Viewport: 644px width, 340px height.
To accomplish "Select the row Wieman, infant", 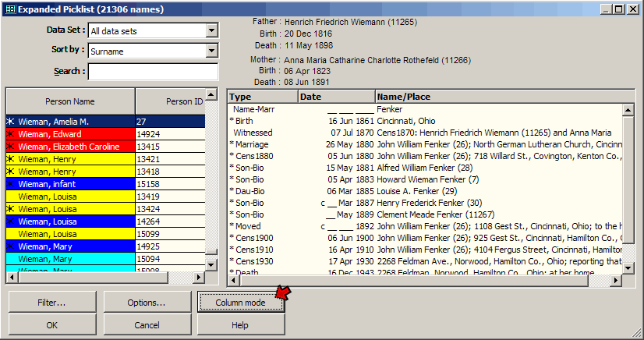I will (x=105, y=184).
